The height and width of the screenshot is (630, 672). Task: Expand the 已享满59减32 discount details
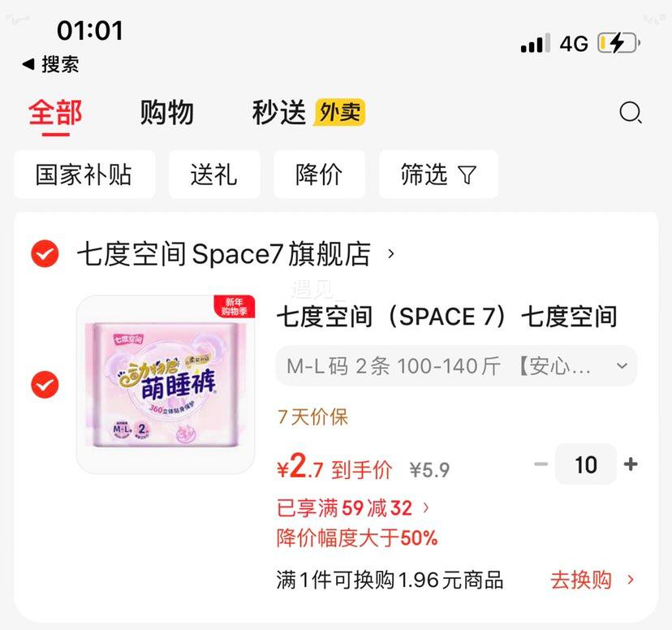(352, 508)
